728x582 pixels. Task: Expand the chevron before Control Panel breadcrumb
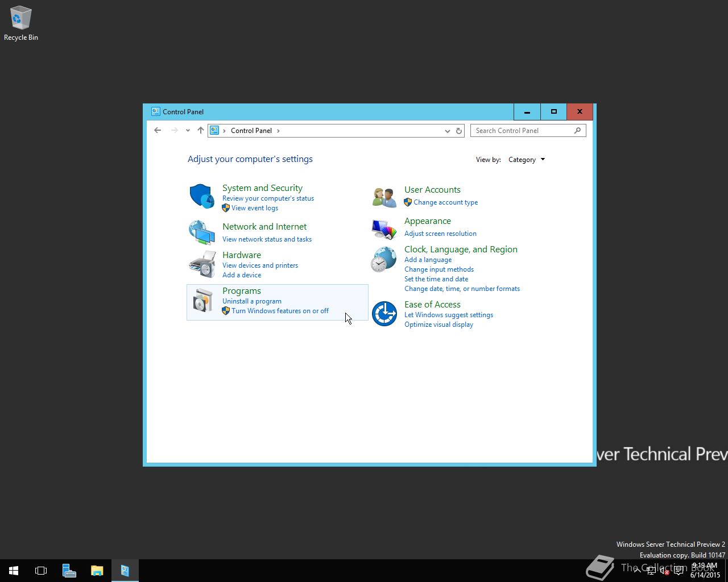click(x=225, y=131)
